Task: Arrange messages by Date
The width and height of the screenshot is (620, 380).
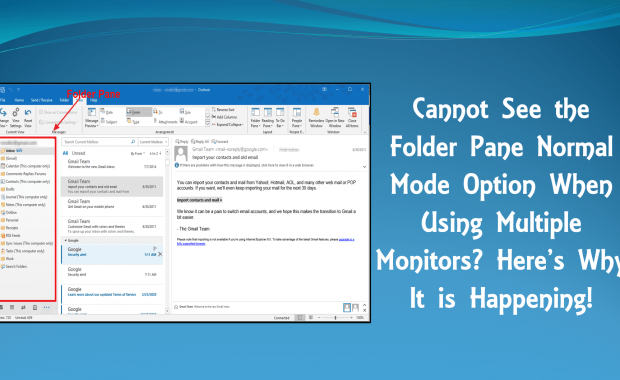Action: (x=107, y=112)
